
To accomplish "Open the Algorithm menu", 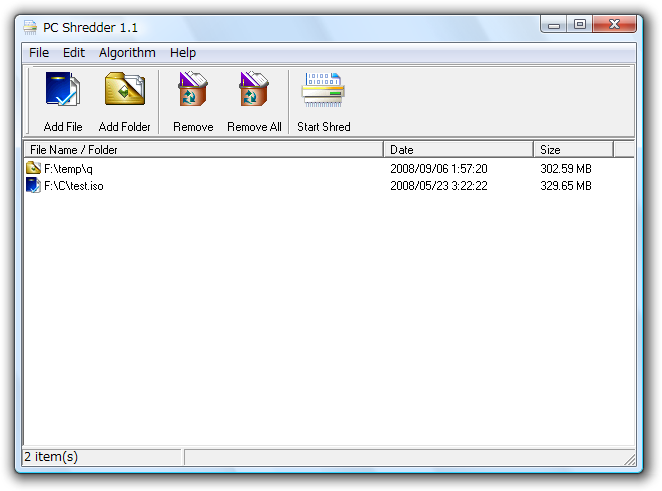I will pos(127,53).
